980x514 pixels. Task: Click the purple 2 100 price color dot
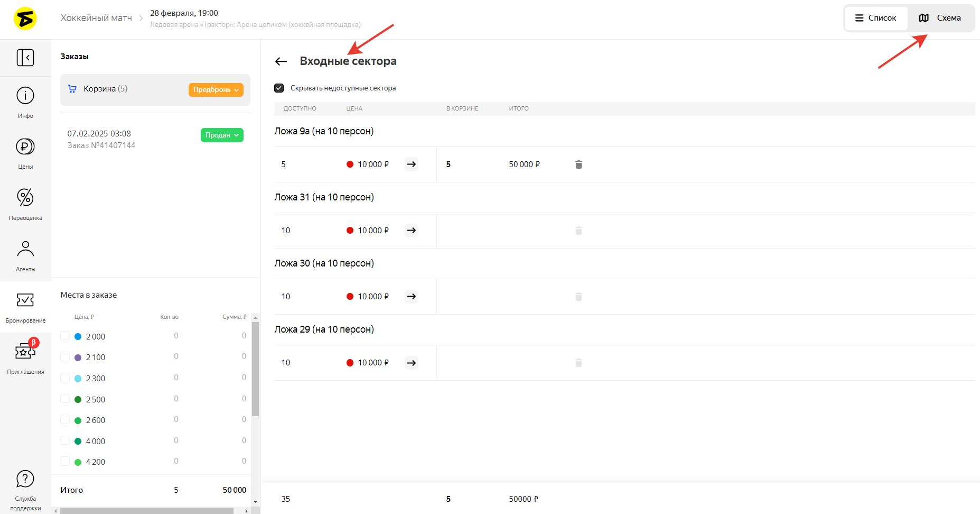click(x=78, y=357)
